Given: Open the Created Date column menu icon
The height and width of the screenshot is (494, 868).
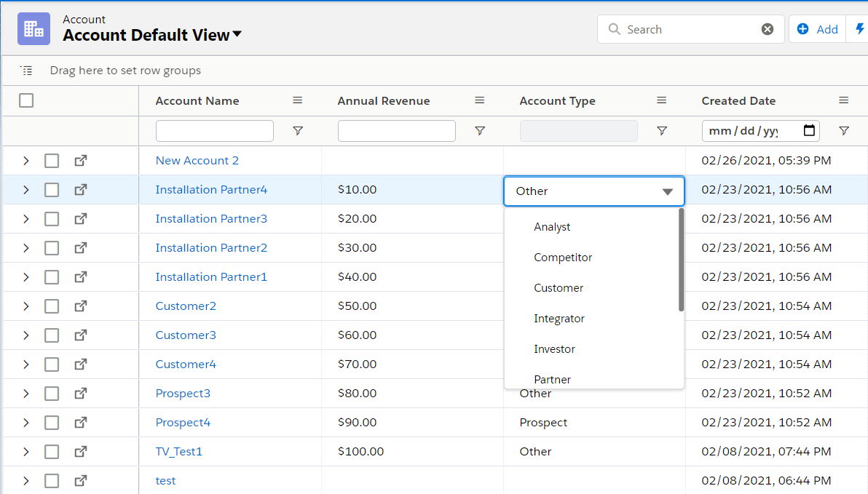Looking at the screenshot, I should pos(843,100).
